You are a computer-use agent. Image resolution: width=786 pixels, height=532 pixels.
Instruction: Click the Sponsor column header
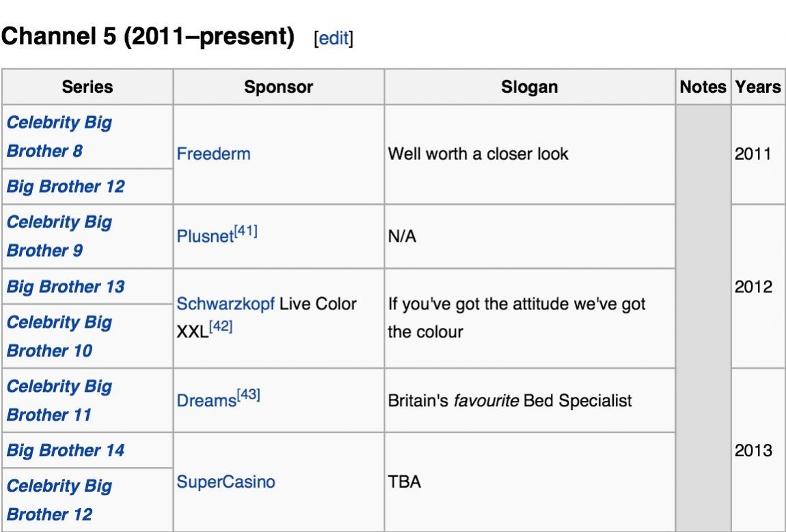278,87
